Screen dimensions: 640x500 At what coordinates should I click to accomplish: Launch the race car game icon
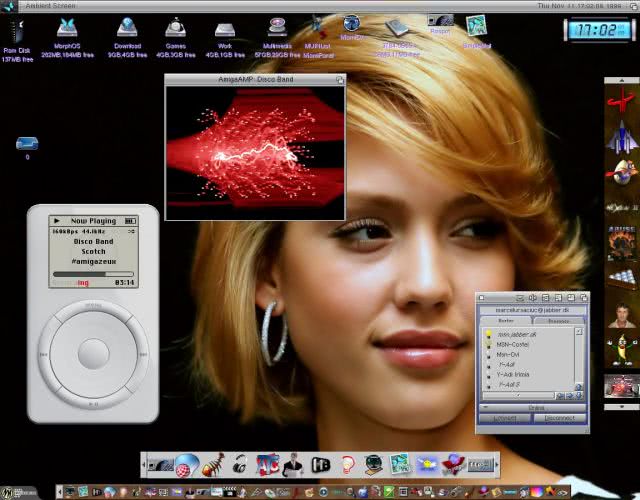click(622, 385)
